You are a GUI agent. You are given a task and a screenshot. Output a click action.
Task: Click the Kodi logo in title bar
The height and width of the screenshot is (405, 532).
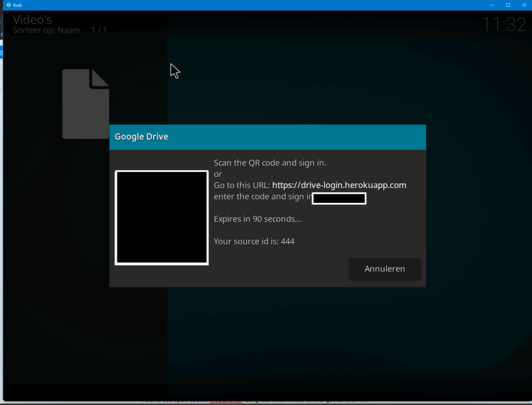[x=9, y=5]
